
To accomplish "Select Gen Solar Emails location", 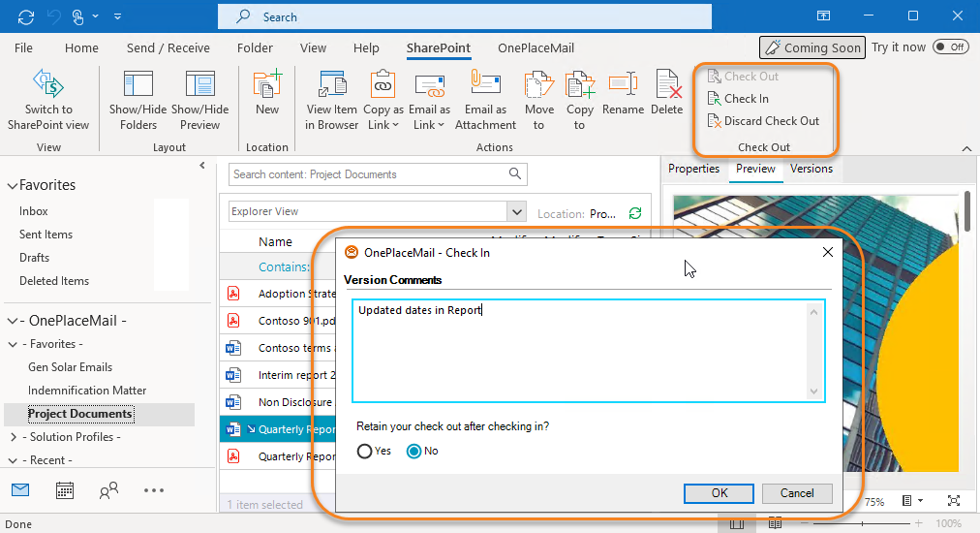I will pyautogui.click(x=70, y=367).
